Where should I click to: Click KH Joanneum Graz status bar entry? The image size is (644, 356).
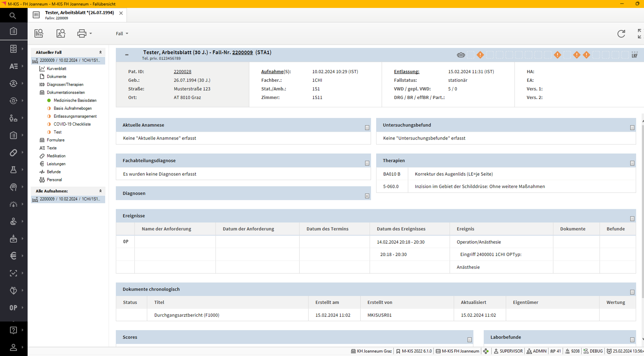371,351
